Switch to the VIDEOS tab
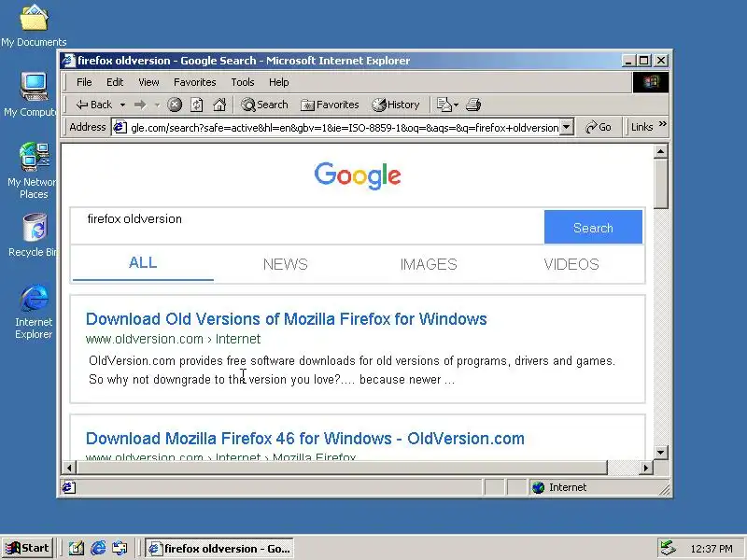This screenshot has height=560, width=747. point(571,264)
